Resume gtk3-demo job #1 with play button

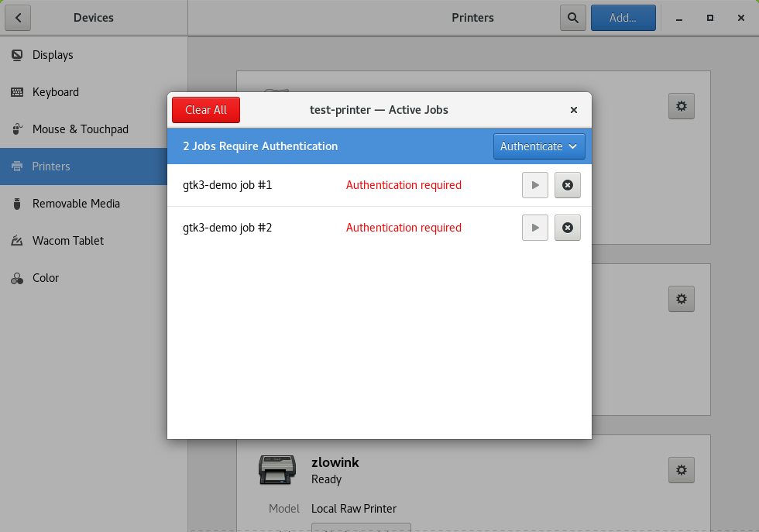point(535,185)
